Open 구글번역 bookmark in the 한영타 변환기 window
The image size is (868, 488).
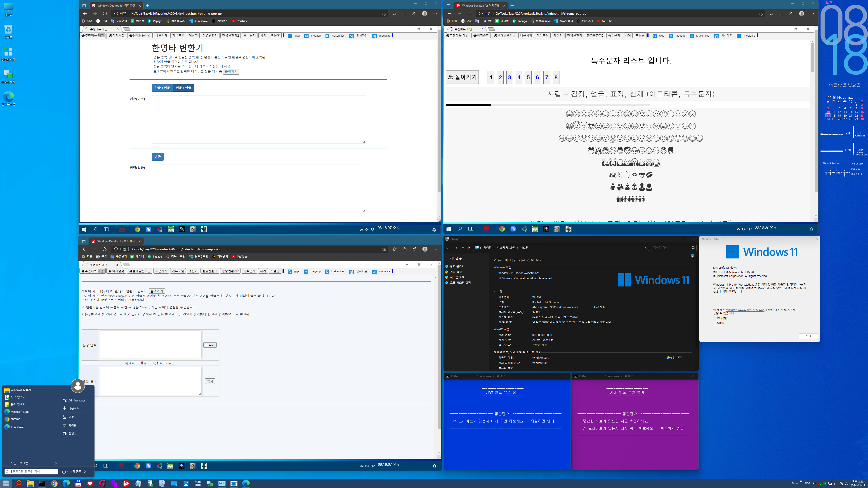point(119,21)
